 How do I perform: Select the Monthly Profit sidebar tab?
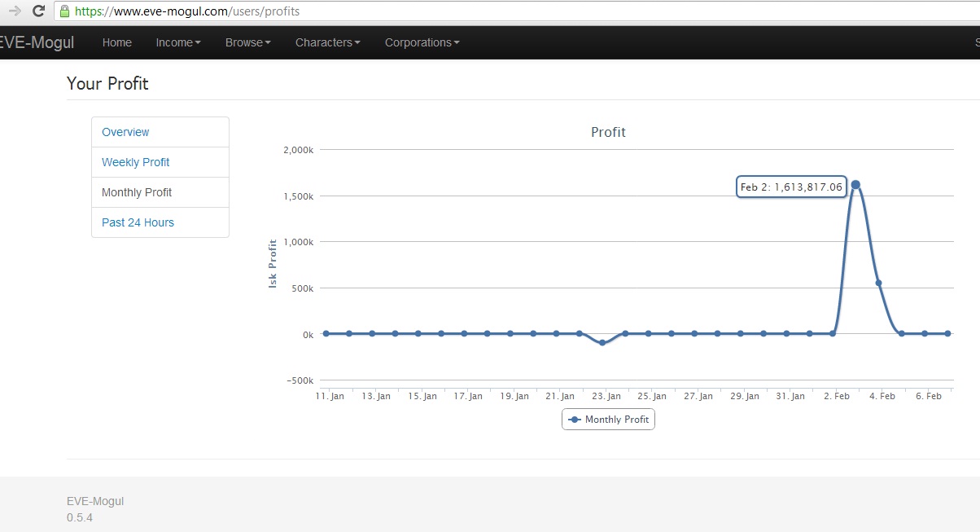point(160,192)
